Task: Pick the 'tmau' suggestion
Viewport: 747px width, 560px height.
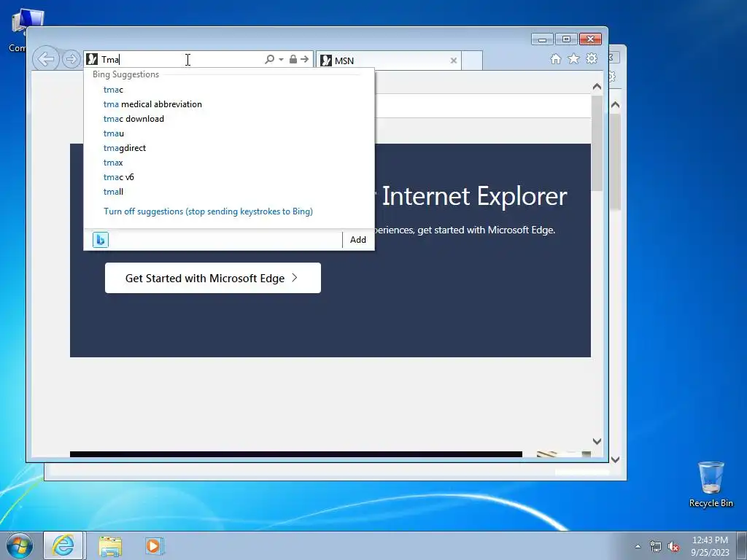Action: [113, 133]
